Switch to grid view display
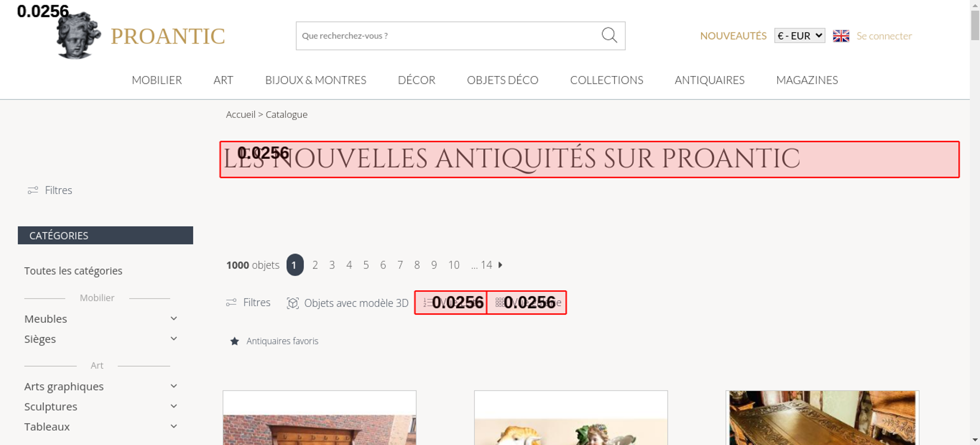Screen dimensions: 980x445 pyautogui.click(x=527, y=302)
